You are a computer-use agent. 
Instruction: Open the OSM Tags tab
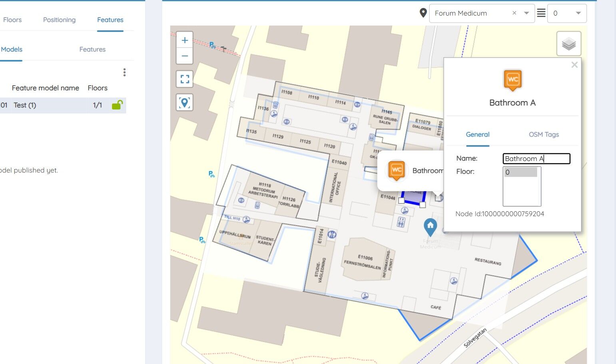tap(544, 135)
